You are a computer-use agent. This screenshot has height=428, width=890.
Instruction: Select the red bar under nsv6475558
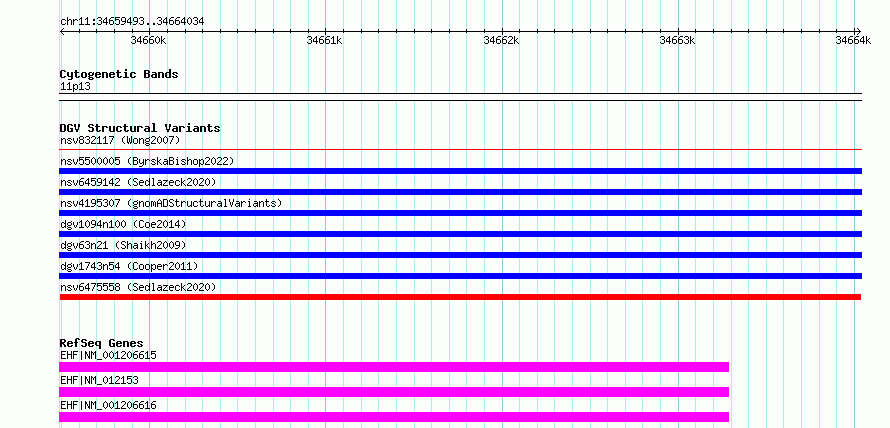pos(460,297)
